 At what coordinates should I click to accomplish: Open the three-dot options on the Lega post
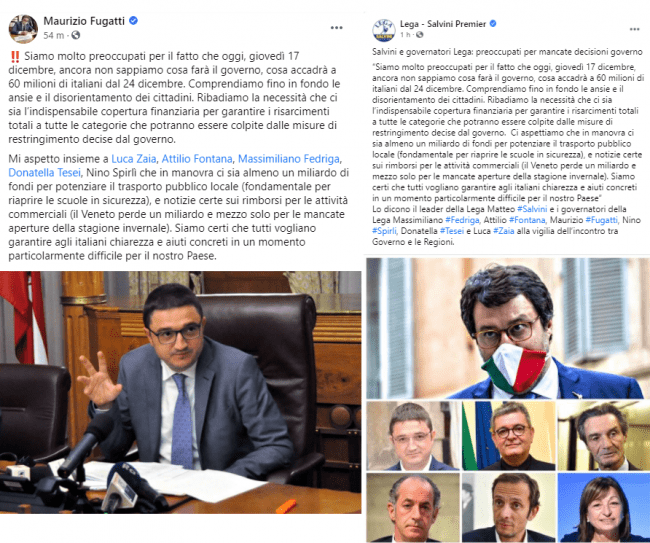tap(634, 29)
